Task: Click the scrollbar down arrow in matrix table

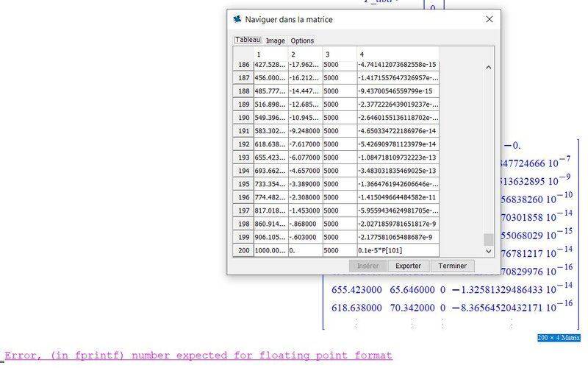Action: 488,251
